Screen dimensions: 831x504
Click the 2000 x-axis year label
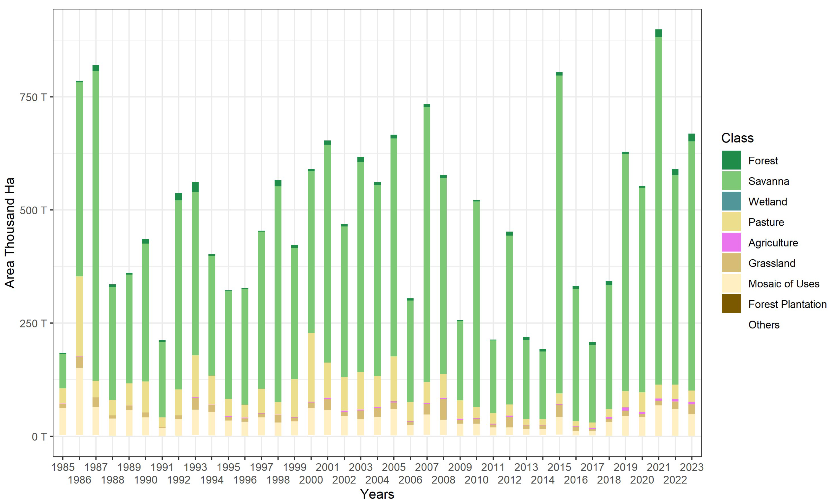311,480
